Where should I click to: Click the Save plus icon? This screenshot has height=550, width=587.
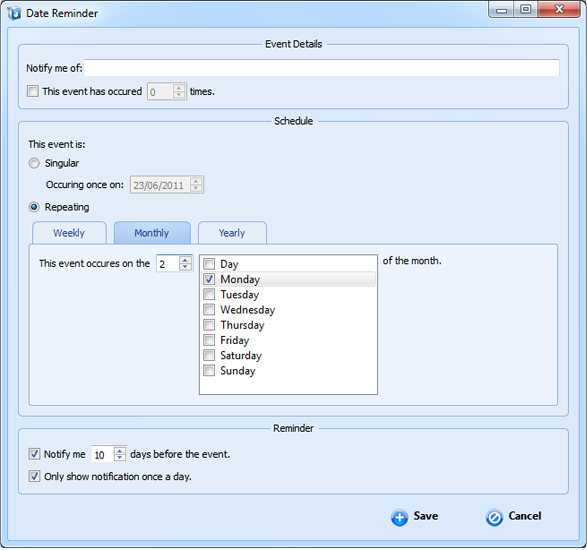[399, 518]
